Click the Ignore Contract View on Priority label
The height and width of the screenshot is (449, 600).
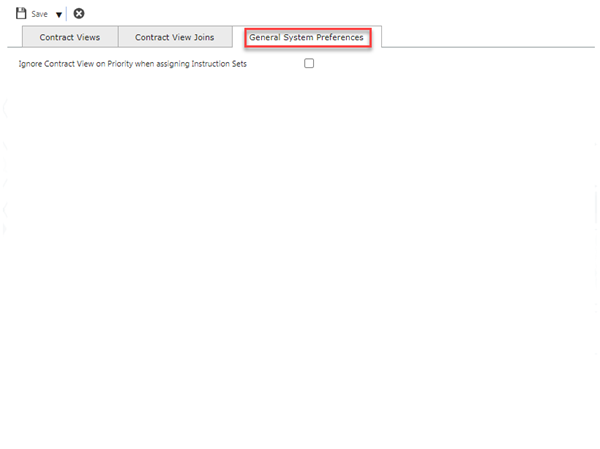point(132,63)
